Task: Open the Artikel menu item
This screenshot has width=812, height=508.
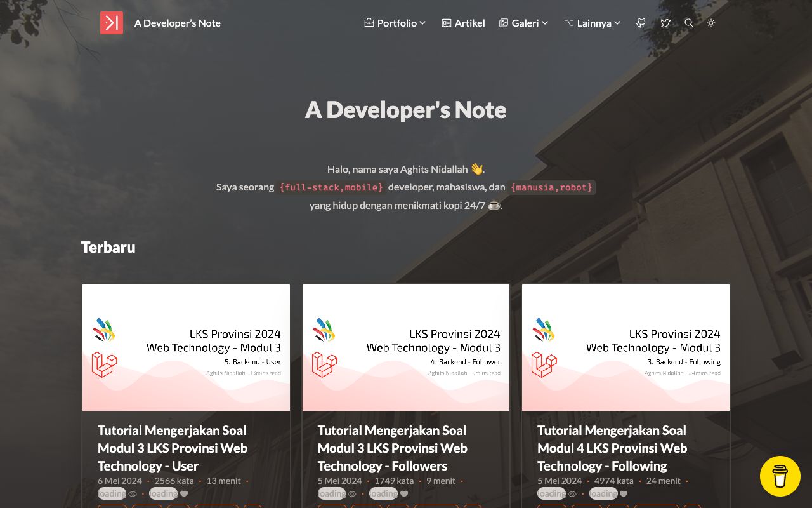Action: click(x=464, y=23)
